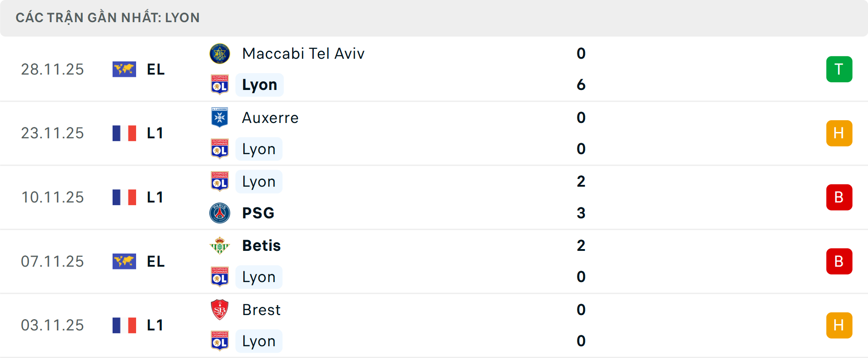The height and width of the screenshot is (358, 868).
Task: Click the 10.11.25 match date
Action: 52,198
